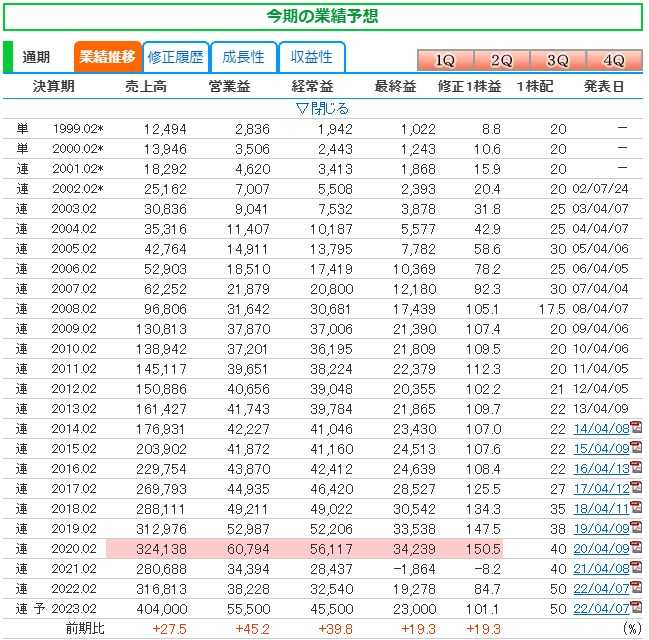
Task: Open the 成長性 tab
Action: [x=243, y=57]
